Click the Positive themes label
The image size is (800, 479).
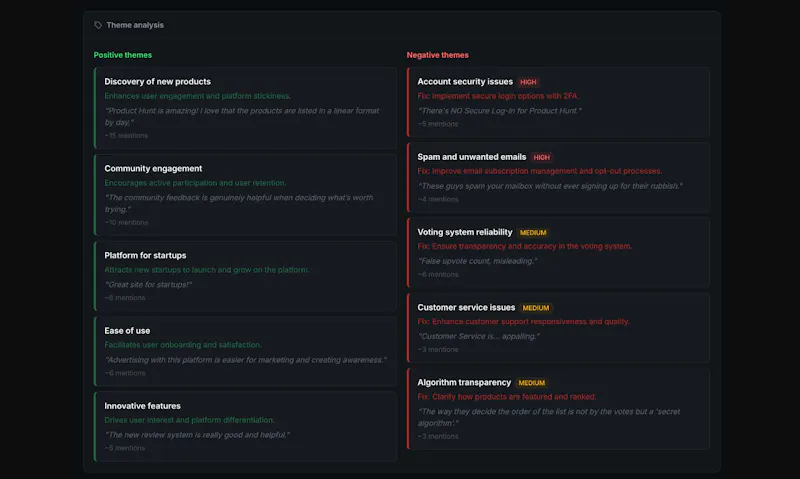[123, 55]
